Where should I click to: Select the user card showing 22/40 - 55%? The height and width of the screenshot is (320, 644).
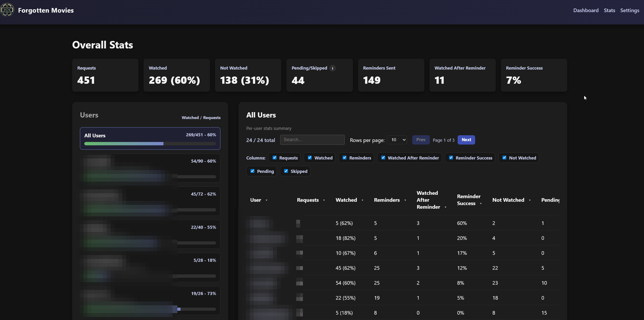tap(150, 234)
